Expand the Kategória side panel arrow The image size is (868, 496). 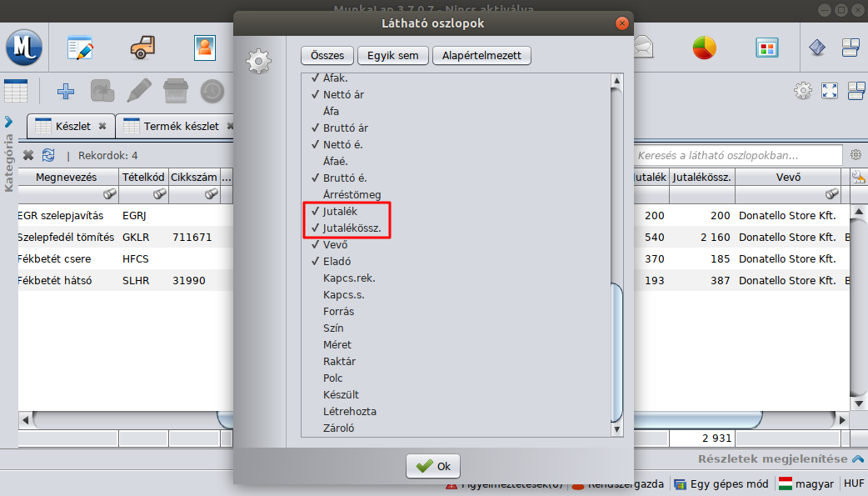(8, 122)
